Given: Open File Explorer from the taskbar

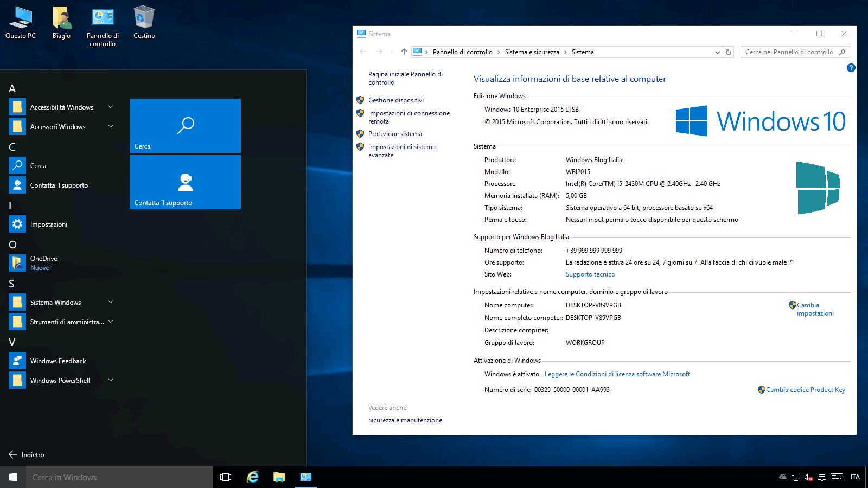Looking at the screenshot, I should tap(279, 477).
